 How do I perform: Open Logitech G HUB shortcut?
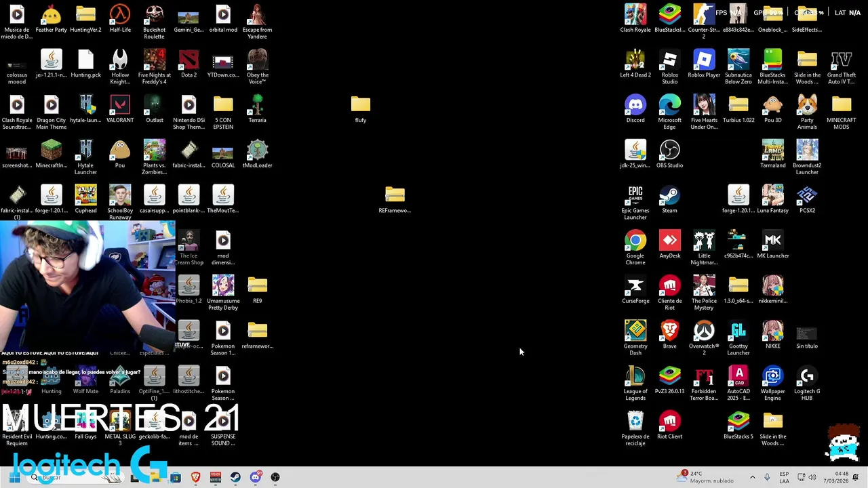click(807, 383)
